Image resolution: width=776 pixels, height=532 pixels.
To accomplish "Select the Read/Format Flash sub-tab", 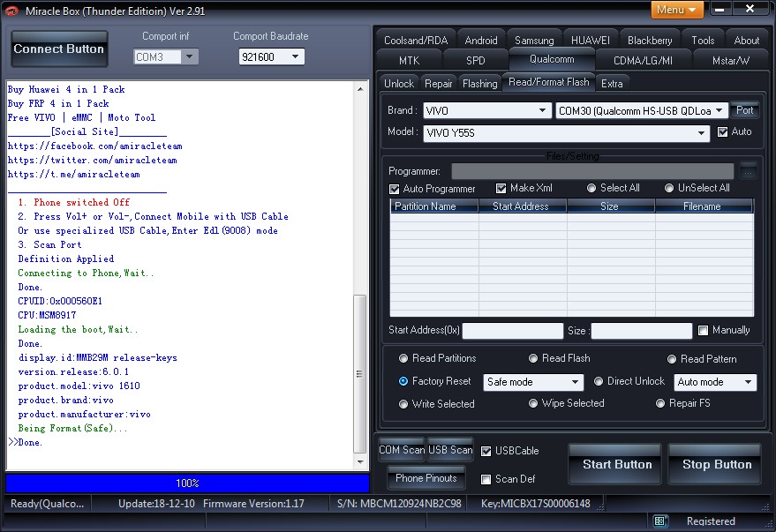I will [x=549, y=82].
